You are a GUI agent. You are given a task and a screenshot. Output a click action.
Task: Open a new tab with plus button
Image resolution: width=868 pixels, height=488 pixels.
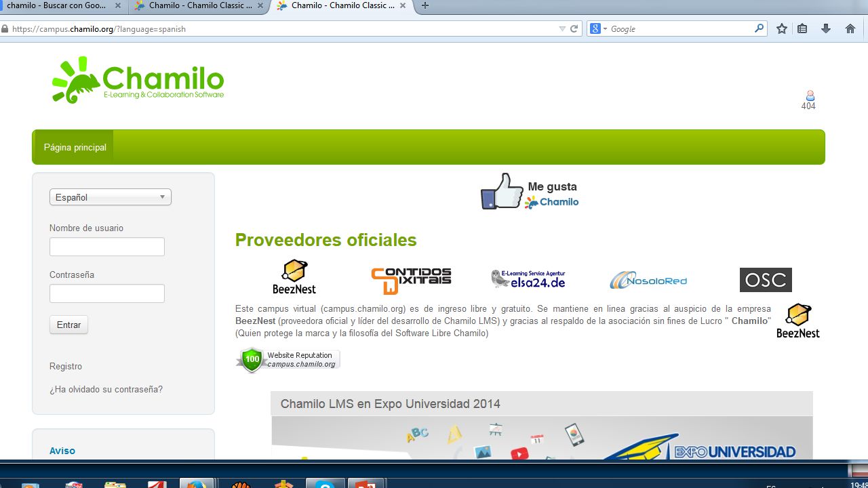(425, 5)
